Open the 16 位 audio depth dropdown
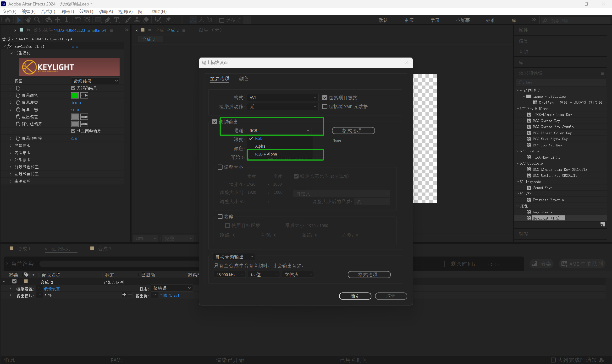Image resolution: width=612 pixels, height=364 pixels. 264,274
